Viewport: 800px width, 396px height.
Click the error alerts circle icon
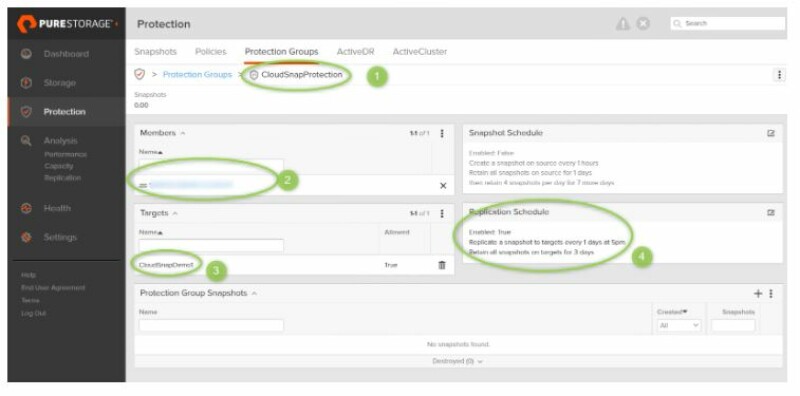(x=644, y=23)
